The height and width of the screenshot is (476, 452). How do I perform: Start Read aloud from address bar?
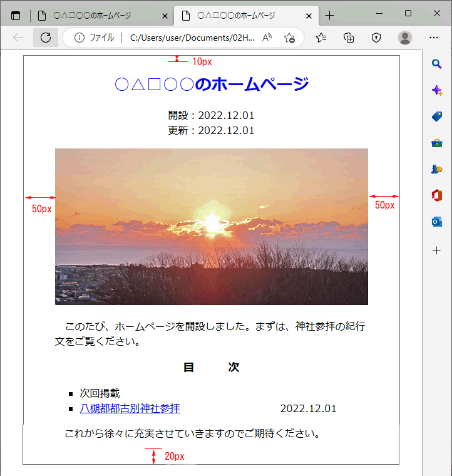[267, 38]
